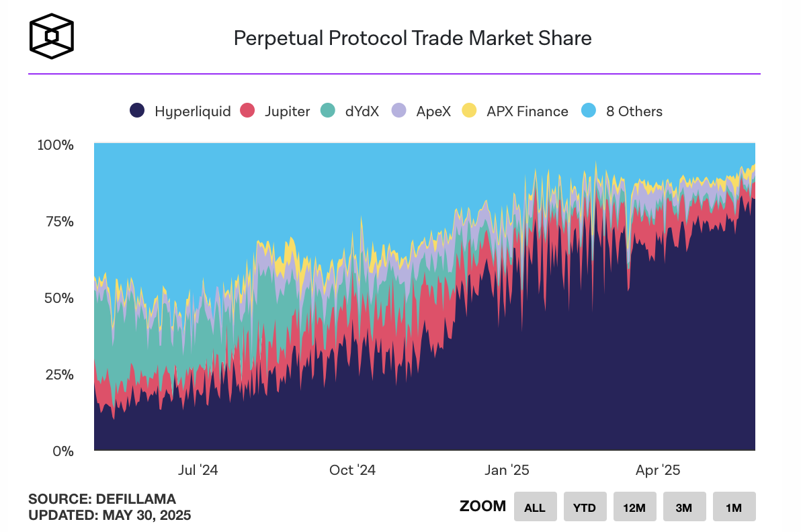Toggle the Hyperliquid legend series
The image size is (801, 532).
pyautogui.click(x=192, y=112)
